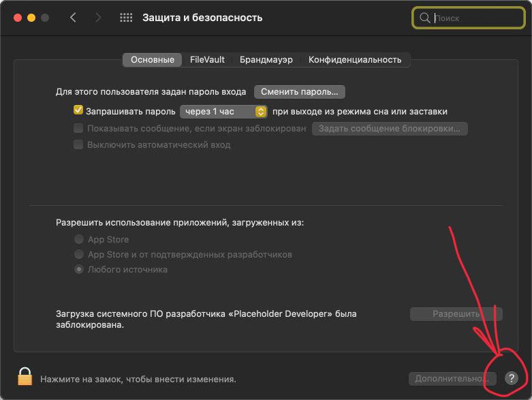532x400 pixels.
Task: Click the magnifier icon in the search box
Action: (424, 18)
